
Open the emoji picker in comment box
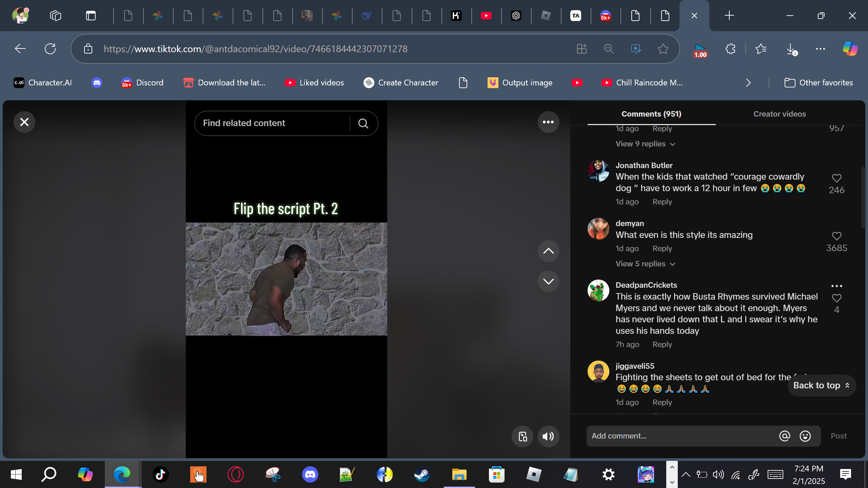point(805,436)
